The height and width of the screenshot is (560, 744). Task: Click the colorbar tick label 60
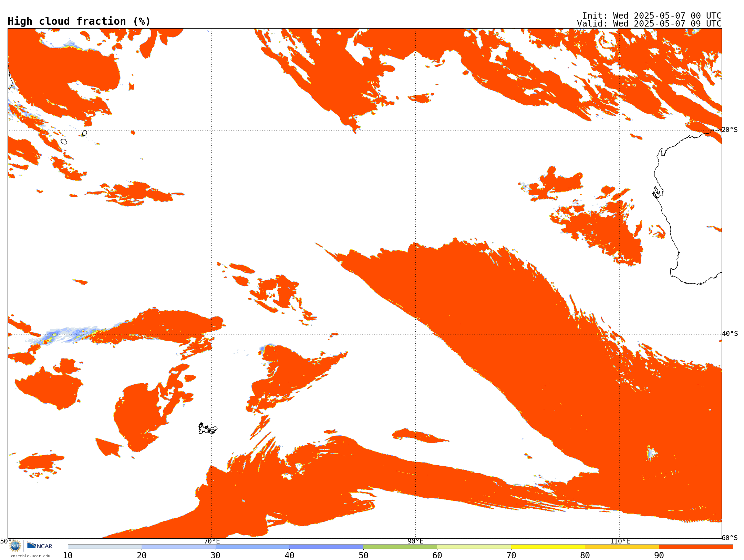coord(437,556)
